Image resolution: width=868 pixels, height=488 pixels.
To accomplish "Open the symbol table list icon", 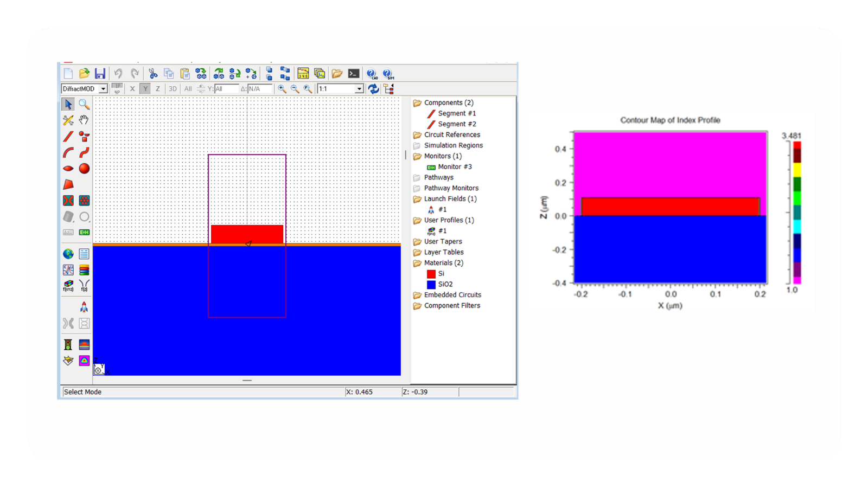I will click(84, 254).
